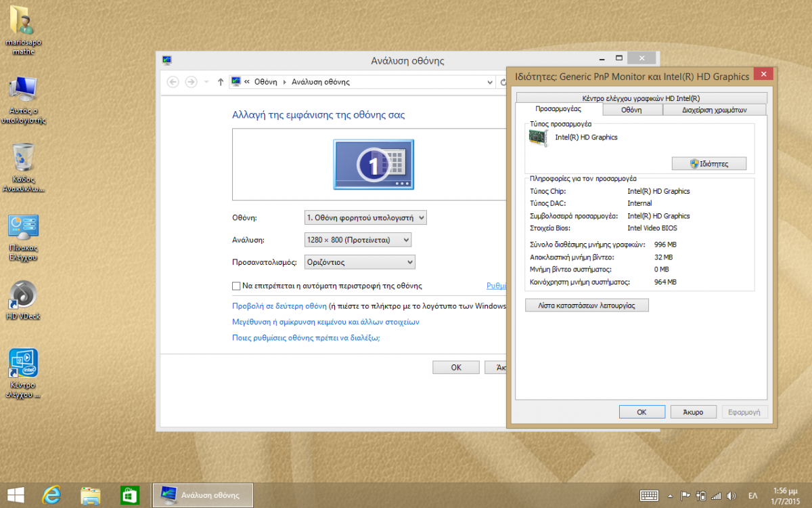
Task: Click the 0 MB system video memory value
Action: point(662,270)
